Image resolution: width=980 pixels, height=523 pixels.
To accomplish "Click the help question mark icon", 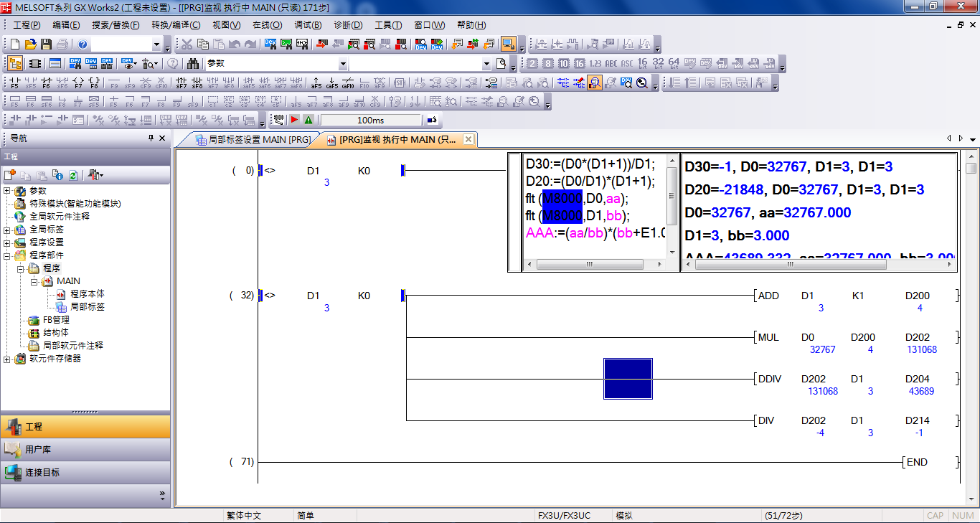I will tap(83, 44).
